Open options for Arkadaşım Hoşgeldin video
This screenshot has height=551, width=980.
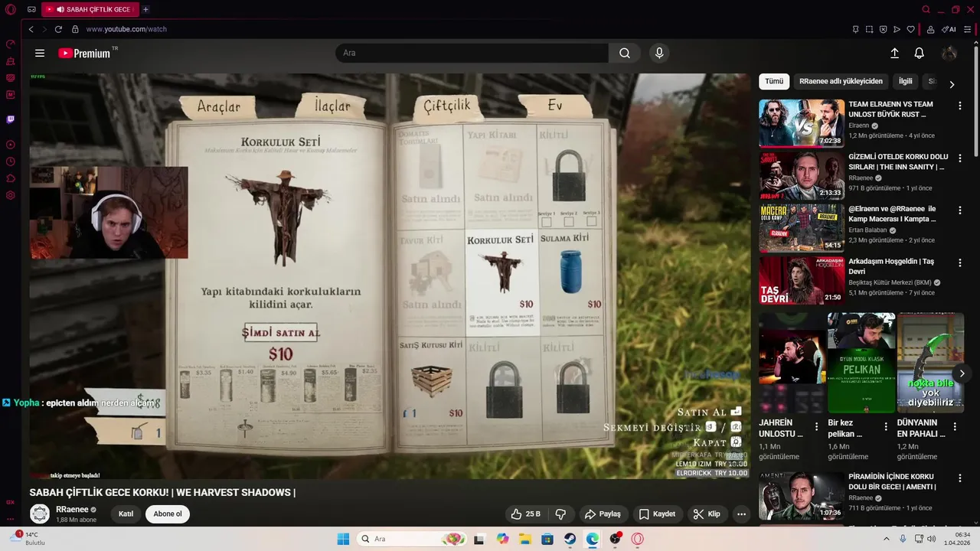tap(959, 262)
